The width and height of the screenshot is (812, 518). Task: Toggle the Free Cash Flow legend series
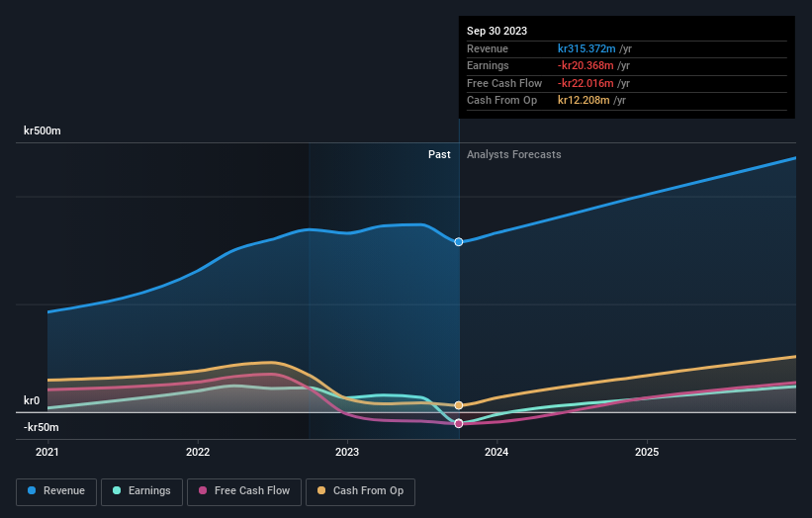[244, 491]
